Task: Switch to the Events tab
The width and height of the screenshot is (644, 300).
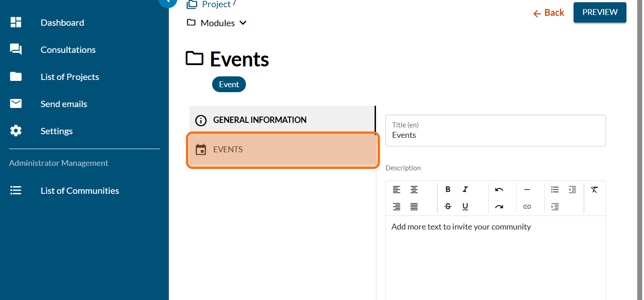Action: [x=283, y=150]
